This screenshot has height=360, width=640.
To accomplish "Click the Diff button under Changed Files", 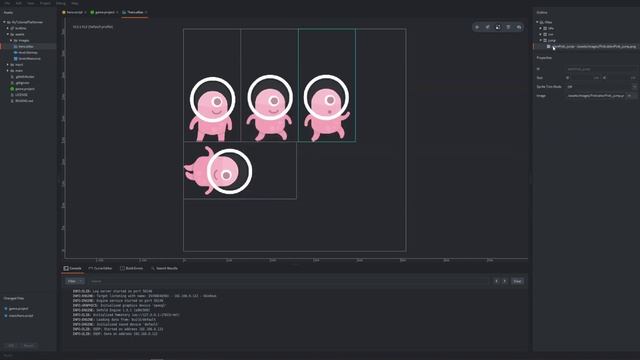I will (x=11, y=345).
